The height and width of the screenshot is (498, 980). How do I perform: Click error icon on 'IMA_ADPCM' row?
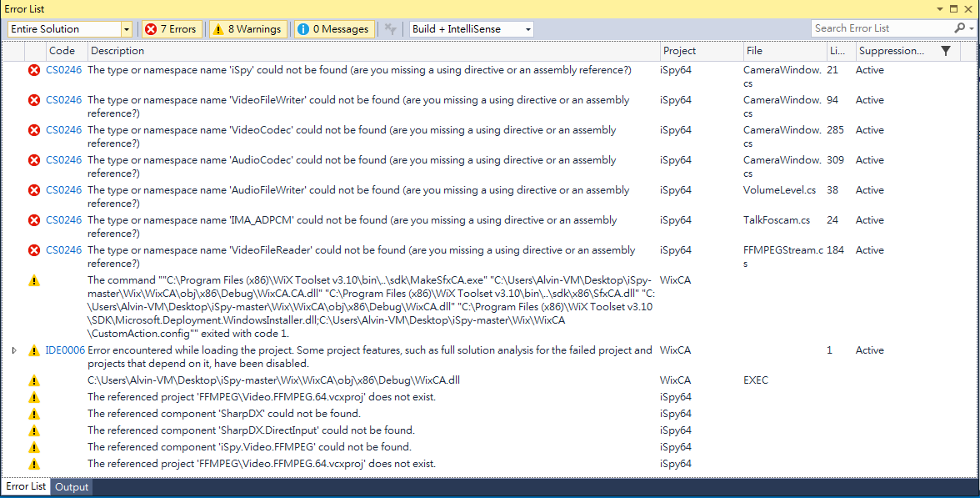coord(34,221)
